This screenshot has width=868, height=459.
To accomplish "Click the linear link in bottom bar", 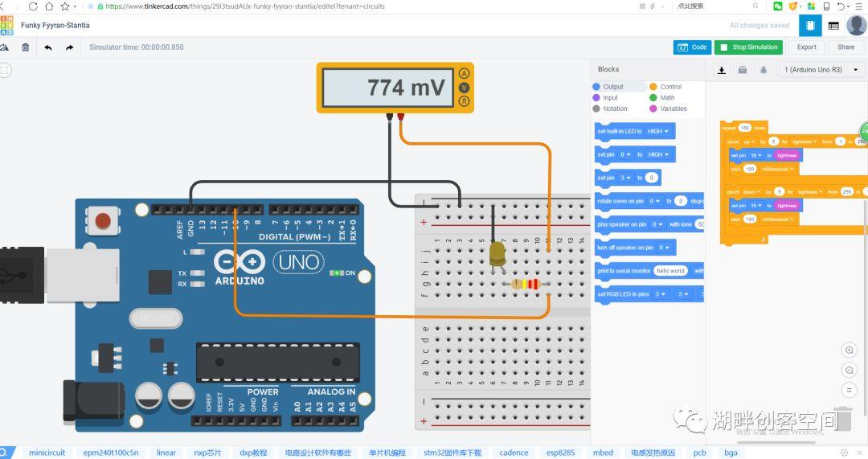I will [166, 453].
